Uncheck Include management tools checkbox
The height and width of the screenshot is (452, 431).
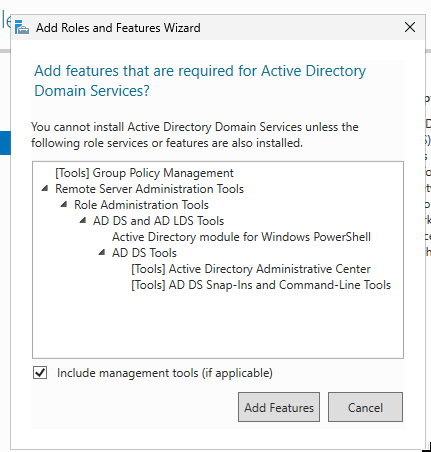(x=40, y=372)
